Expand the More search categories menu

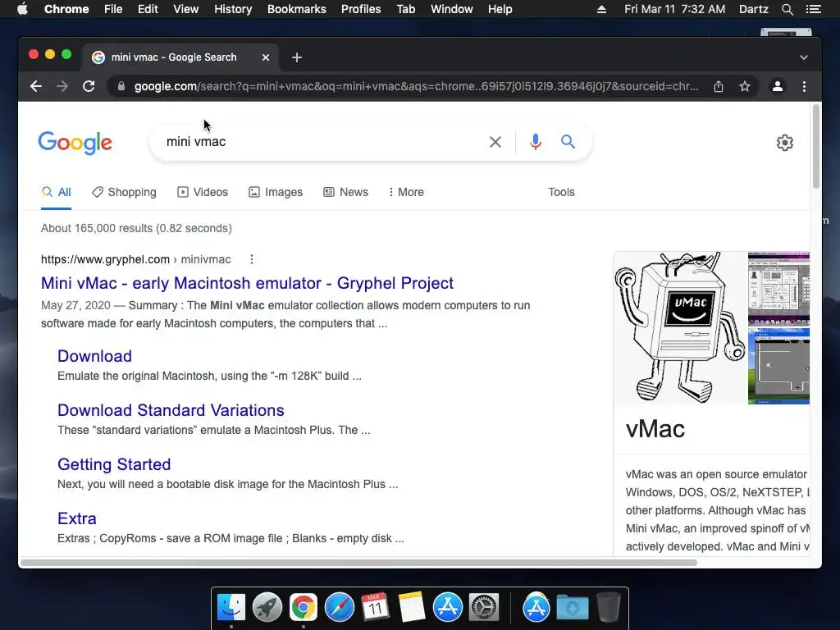click(406, 192)
